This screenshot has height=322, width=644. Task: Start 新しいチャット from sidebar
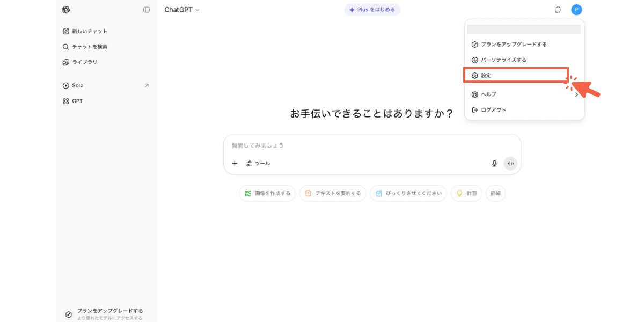pos(106,31)
